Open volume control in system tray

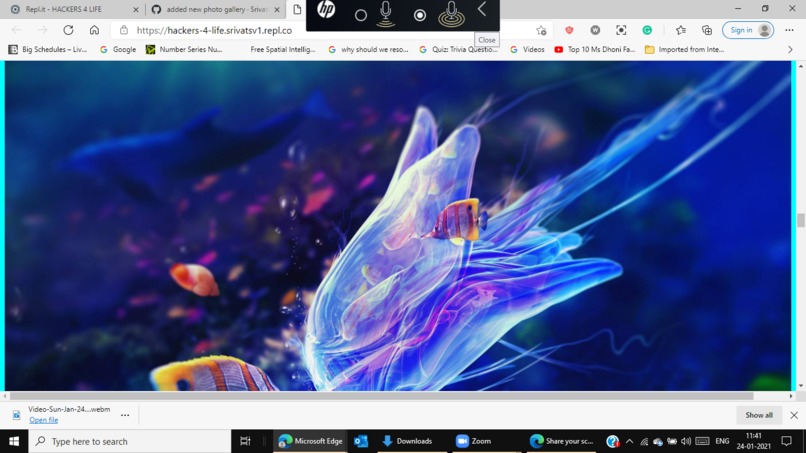click(686, 441)
